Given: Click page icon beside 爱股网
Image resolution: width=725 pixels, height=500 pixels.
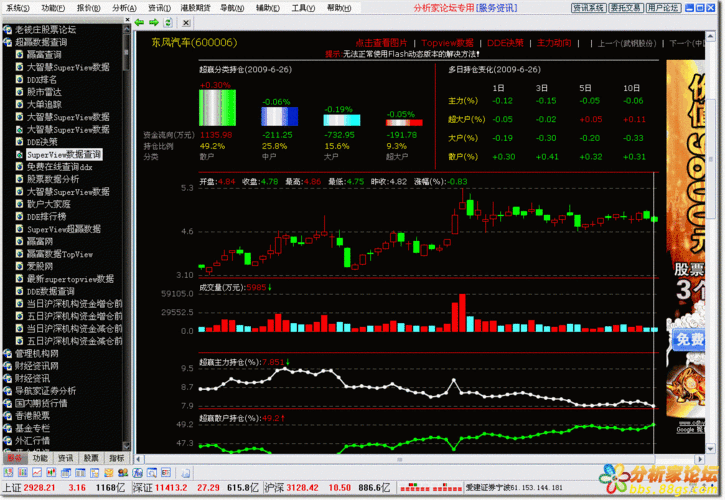Looking at the screenshot, I should [x=19, y=266].
